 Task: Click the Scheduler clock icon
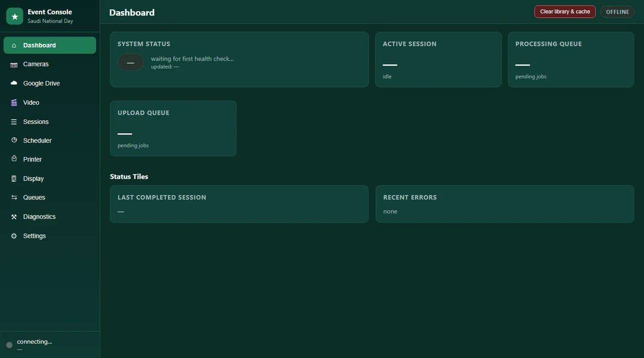click(14, 140)
